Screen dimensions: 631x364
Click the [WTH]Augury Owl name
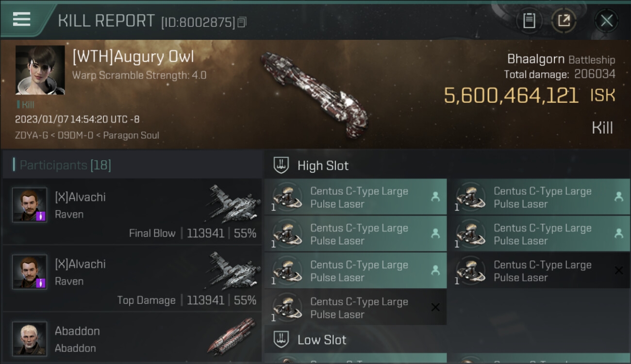pyautogui.click(x=133, y=57)
